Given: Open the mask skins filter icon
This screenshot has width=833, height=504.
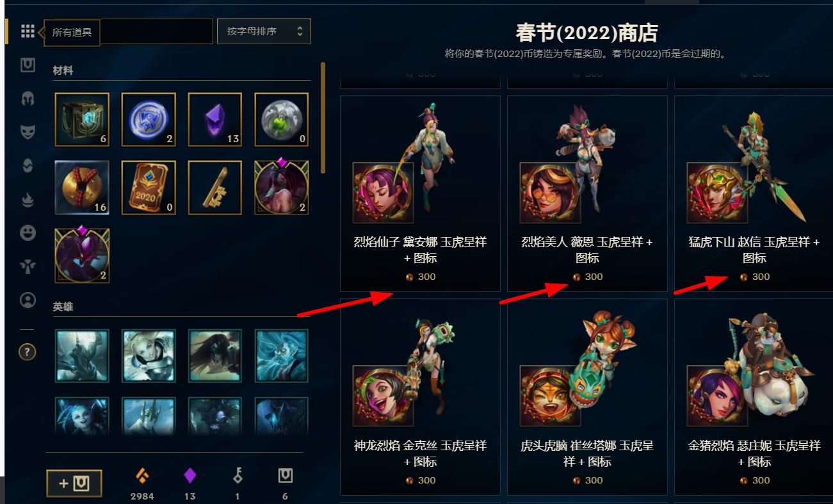Looking at the screenshot, I should click(x=28, y=132).
